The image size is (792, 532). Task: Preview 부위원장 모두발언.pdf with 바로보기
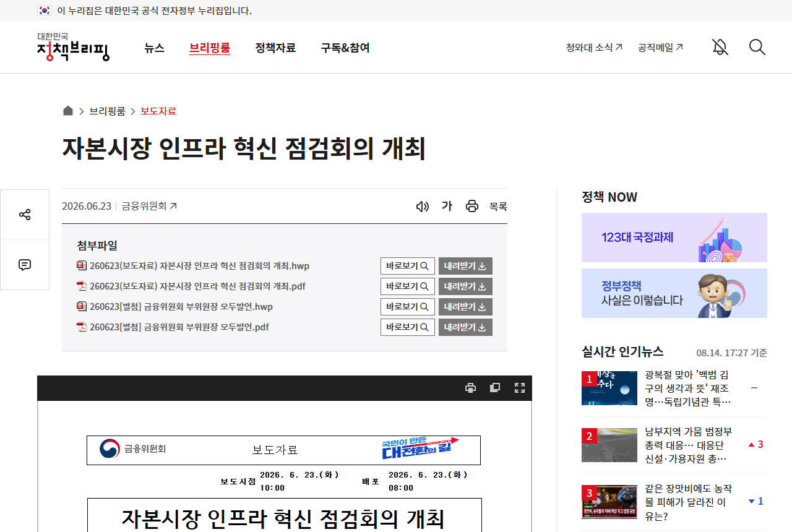pyautogui.click(x=408, y=327)
